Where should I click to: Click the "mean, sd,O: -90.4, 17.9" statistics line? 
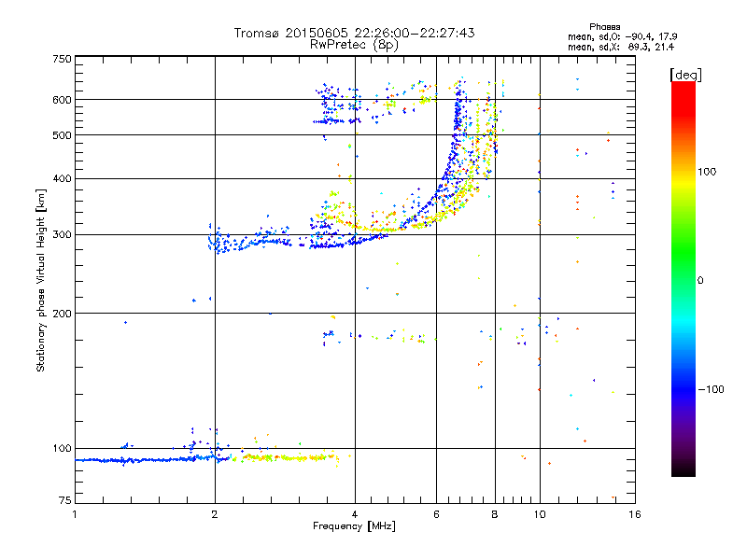coord(622,36)
